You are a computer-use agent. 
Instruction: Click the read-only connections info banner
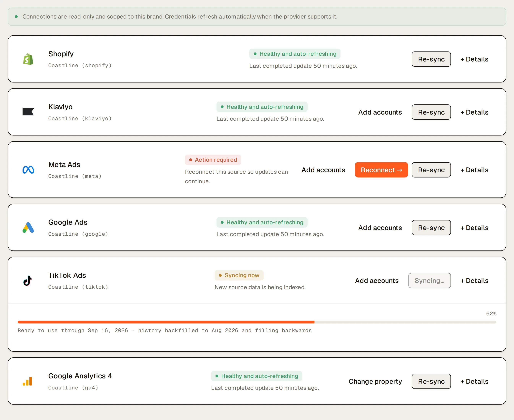coord(257,17)
